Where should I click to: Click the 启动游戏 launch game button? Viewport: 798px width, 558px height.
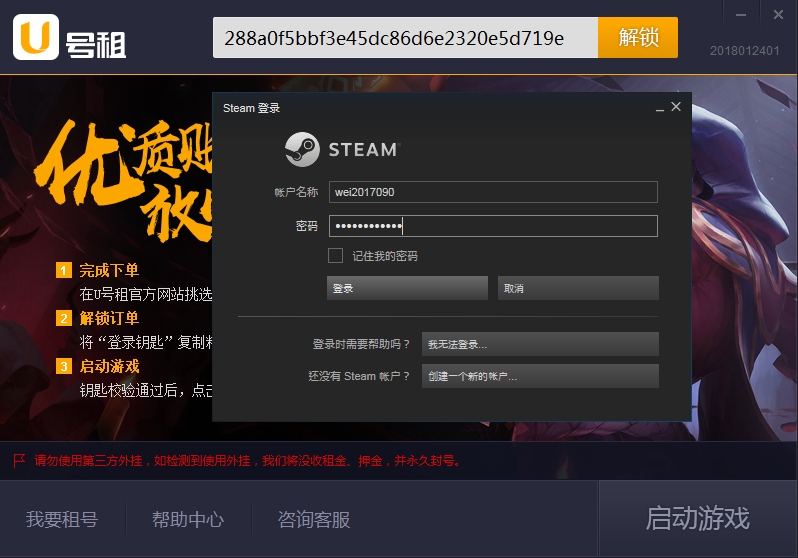point(698,518)
